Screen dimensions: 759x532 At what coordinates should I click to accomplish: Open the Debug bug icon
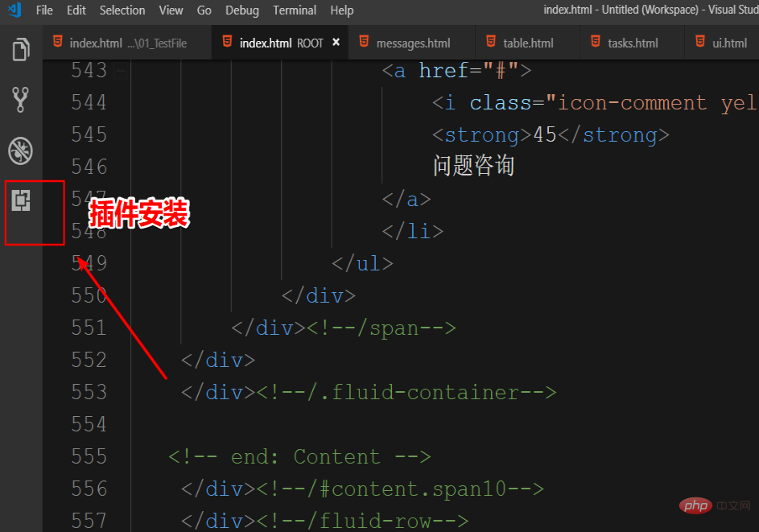tap(21, 151)
